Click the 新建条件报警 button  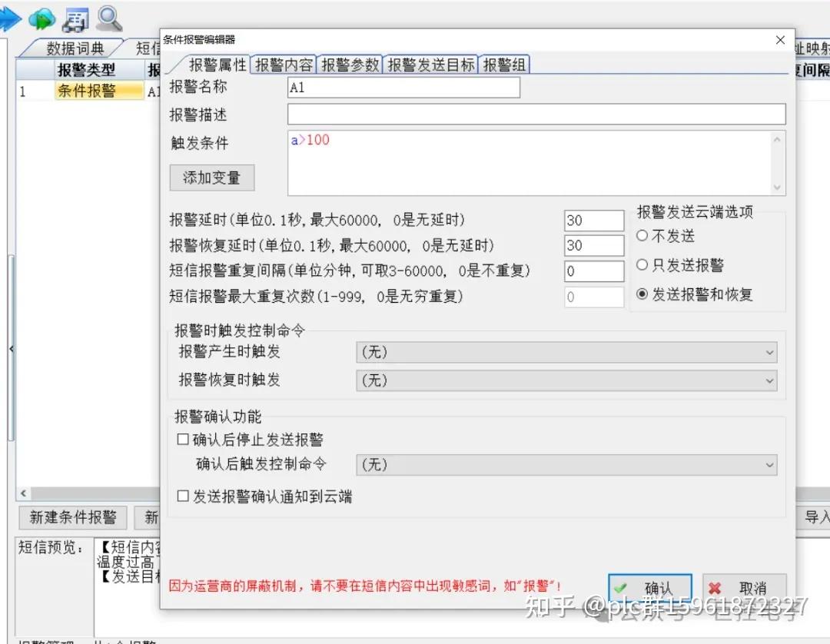tap(72, 518)
